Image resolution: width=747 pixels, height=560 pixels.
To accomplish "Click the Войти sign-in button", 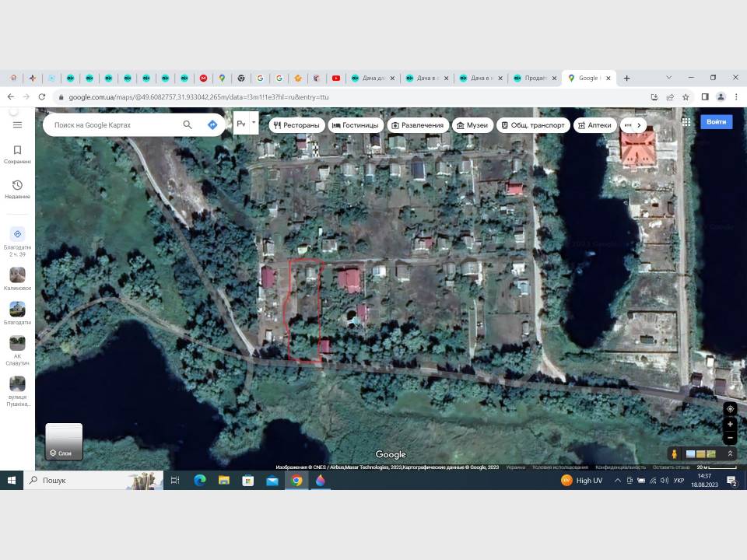I will pos(716,122).
